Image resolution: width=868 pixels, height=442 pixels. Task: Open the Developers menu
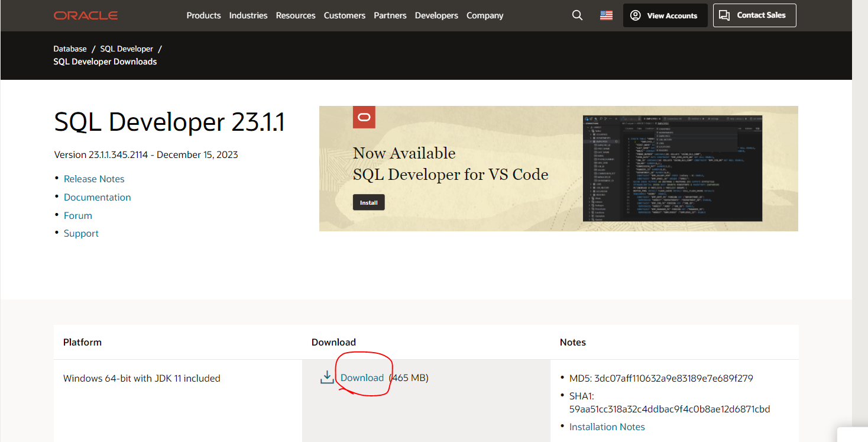point(436,15)
